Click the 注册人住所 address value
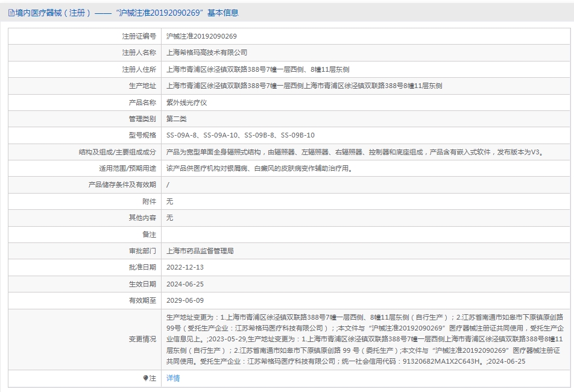This screenshot has height=392, width=574. click(x=257, y=69)
